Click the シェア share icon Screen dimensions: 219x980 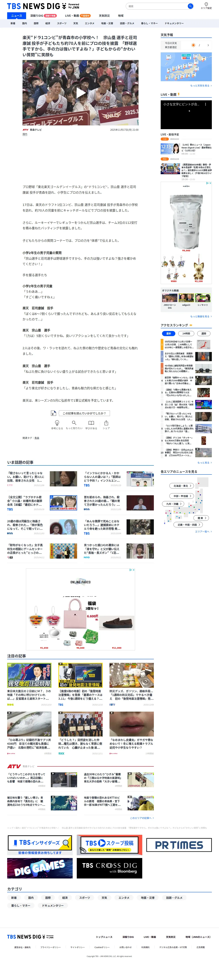pos(106,423)
